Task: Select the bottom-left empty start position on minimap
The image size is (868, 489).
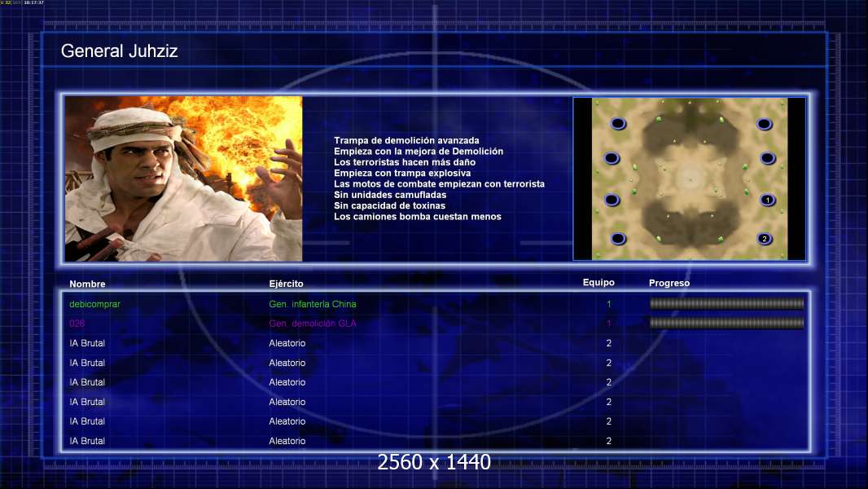Action: (618, 239)
